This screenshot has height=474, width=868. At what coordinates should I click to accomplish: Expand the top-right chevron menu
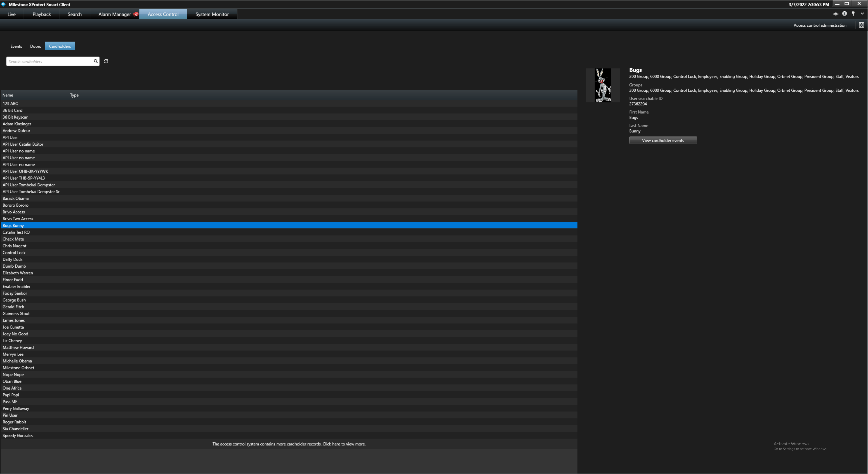pos(862,14)
